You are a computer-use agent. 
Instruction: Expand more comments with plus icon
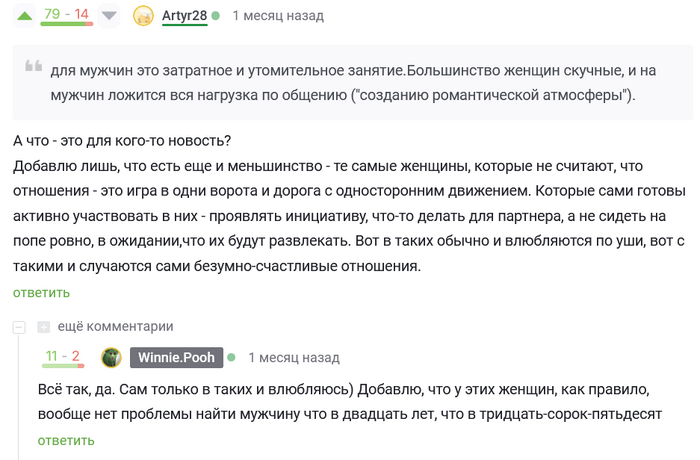[x=43, y=327]
